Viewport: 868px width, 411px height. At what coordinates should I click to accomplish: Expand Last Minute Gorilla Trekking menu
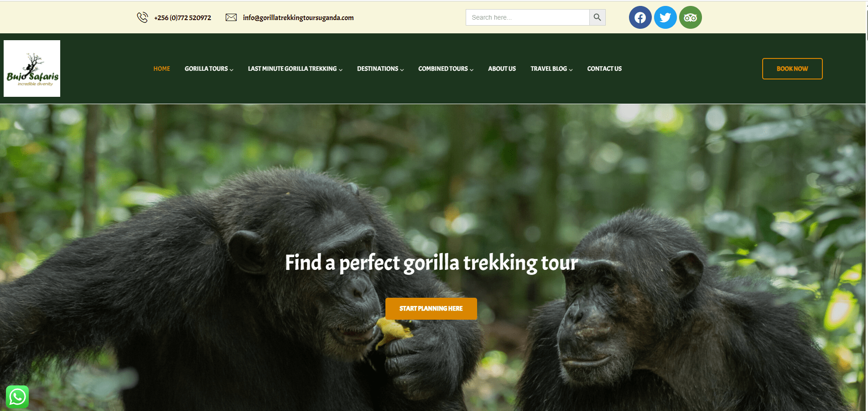point(295,68)
